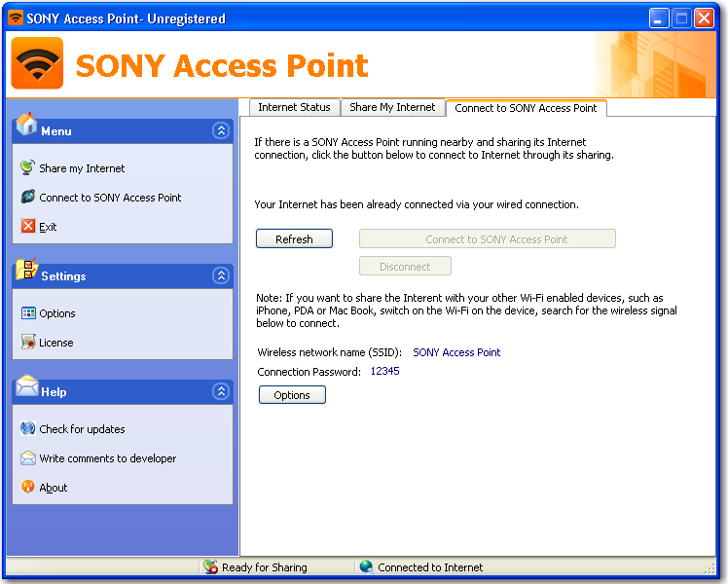The height and width of the screenshot is (584, 728).
Task: Open the About link
Action: pos(54,488)
